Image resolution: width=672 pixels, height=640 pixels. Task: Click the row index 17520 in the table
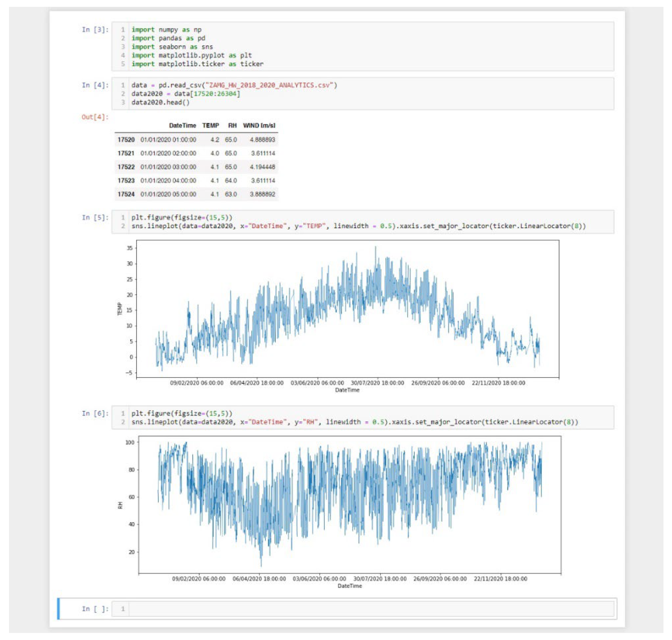(x=126, y=140)
